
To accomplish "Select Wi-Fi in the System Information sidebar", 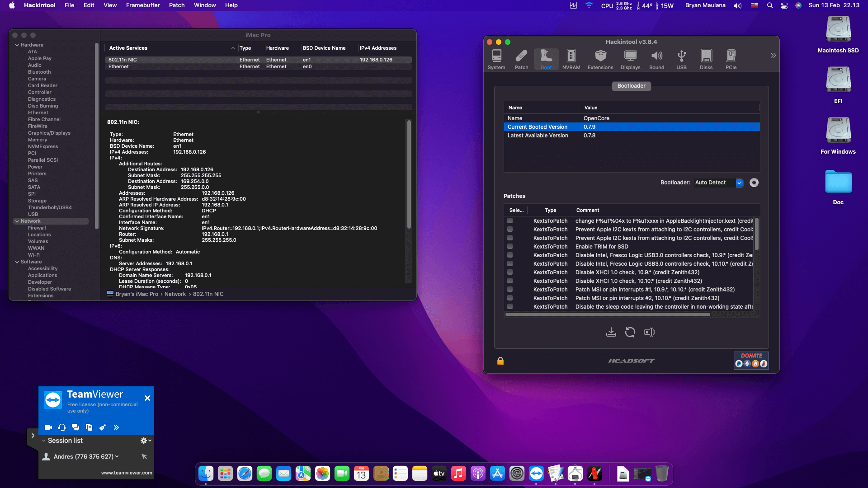I will [x=34, y=255].
